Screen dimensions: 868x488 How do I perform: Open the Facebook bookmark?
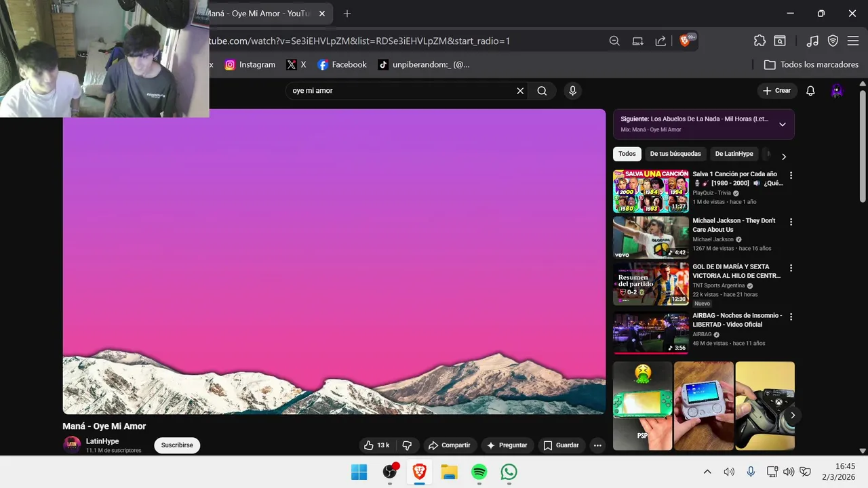[x=342, y=64]
